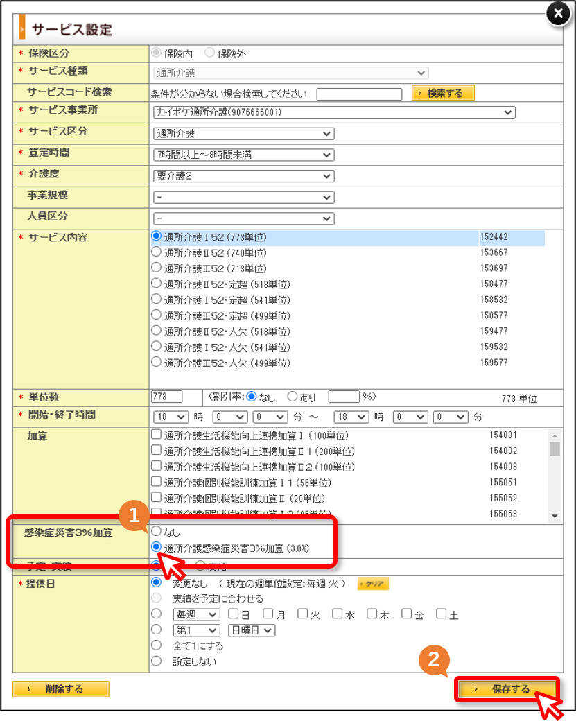Check 通所介護個別機能訓練加算Ⅱ (20単位)
The width and height of the screenshot is (576, 728).
157,498
